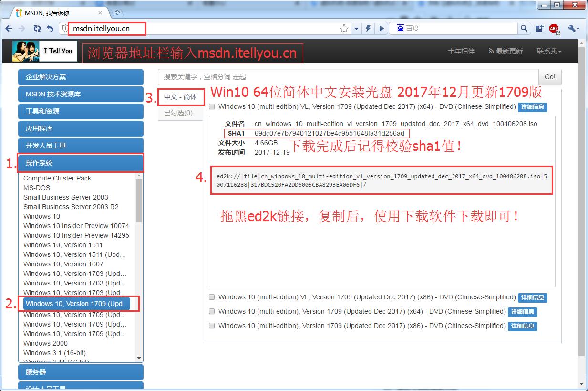This screenshot has height=391, width=588.
Task: Click the go/play arrow next to address bar
Action: [x=382, y=29]
